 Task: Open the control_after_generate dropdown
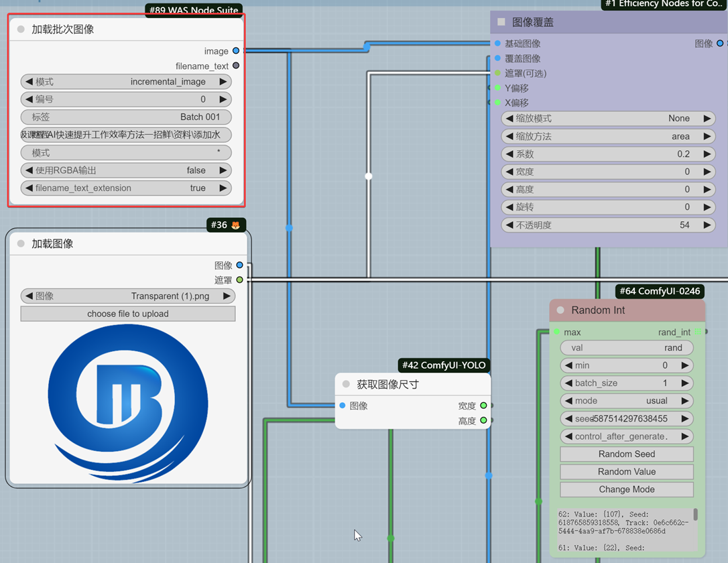[x=627, y=436]
